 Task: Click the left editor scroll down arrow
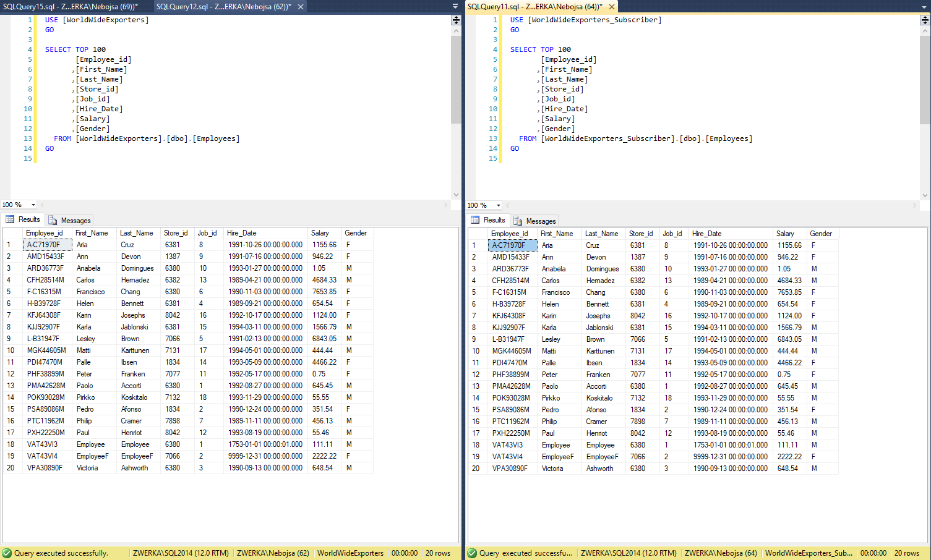[x=456, y=195]
